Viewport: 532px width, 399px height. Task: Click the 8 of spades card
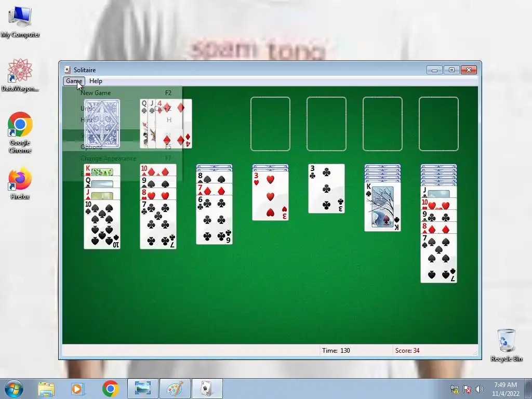point(214,177)
